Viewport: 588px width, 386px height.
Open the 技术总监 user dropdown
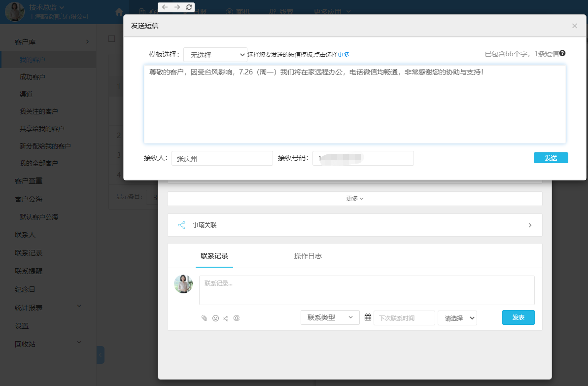(46, 7)
